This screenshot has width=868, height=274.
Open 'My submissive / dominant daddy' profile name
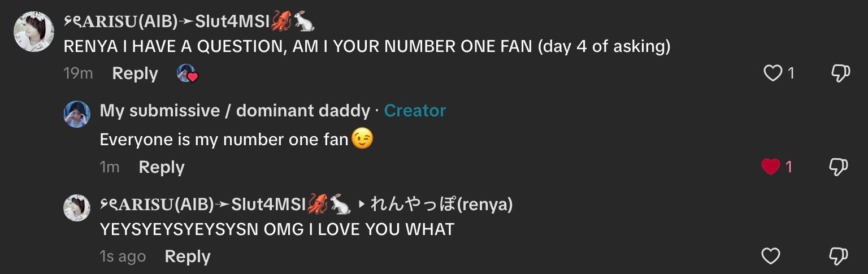[x=235, y=111]
